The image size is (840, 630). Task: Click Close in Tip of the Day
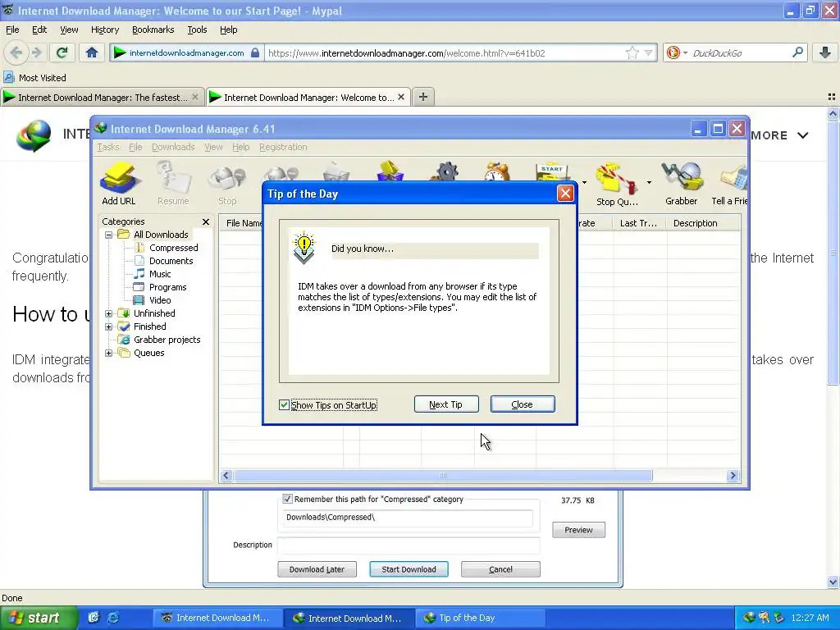pyautogui.click(x=523, y=404)
